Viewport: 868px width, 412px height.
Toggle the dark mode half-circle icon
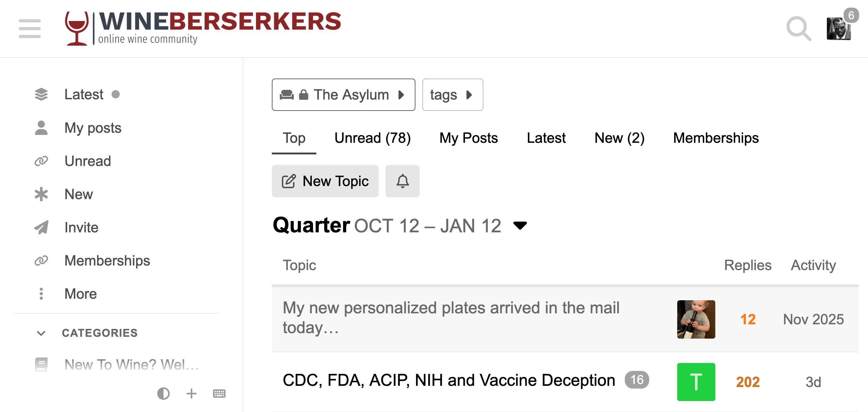(163, 393)
